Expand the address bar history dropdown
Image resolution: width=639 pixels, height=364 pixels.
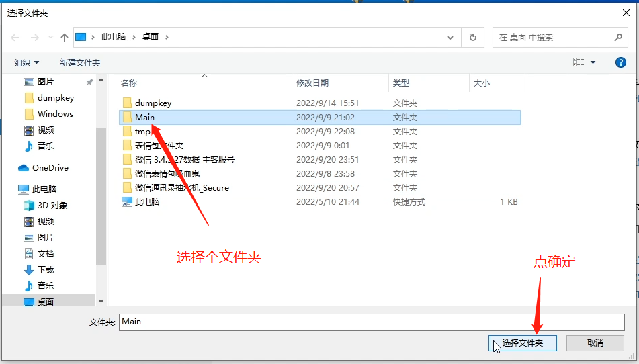click(451, 38)
